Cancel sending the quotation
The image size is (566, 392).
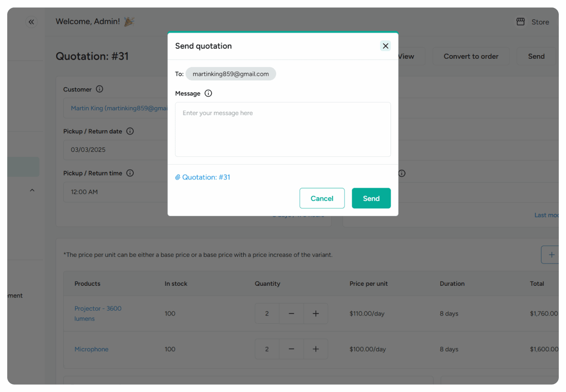[x=322, y=198]
